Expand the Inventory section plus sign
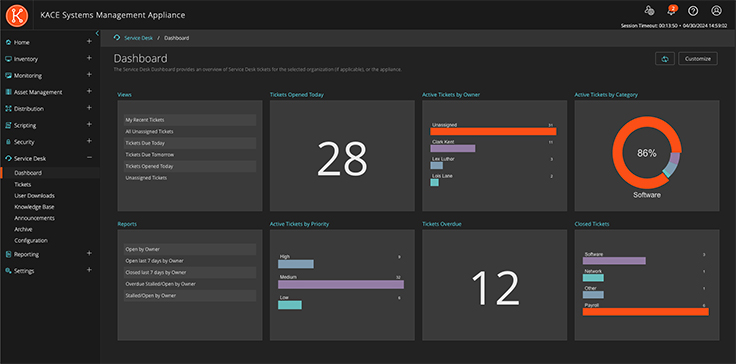The image size is (736, 364). [x=89, y=58]
